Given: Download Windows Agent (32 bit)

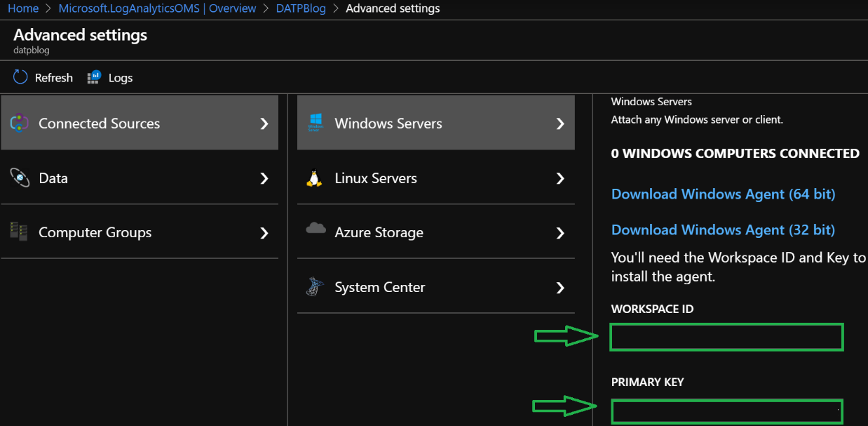Looking at the screenshot, I should 723,229.
